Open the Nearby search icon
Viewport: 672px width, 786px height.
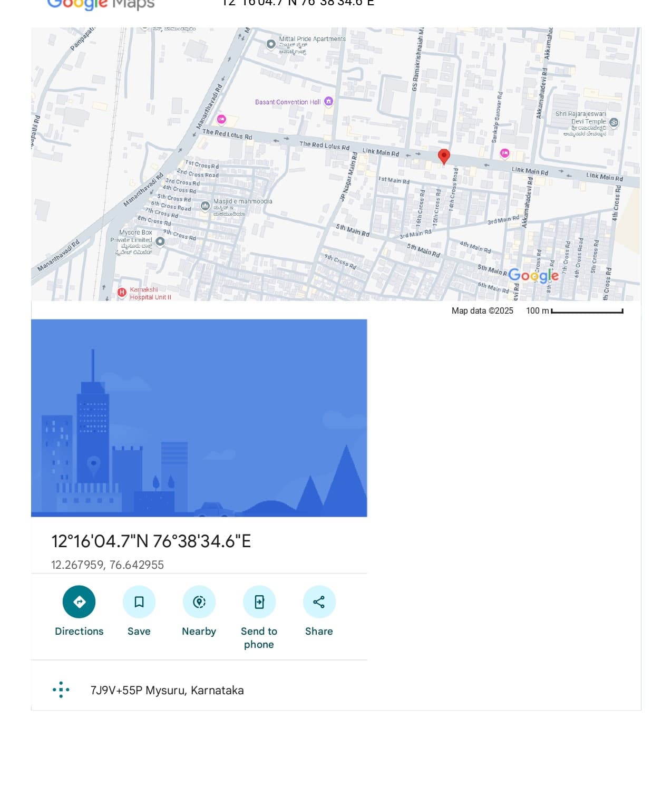(x=199, y=601)
